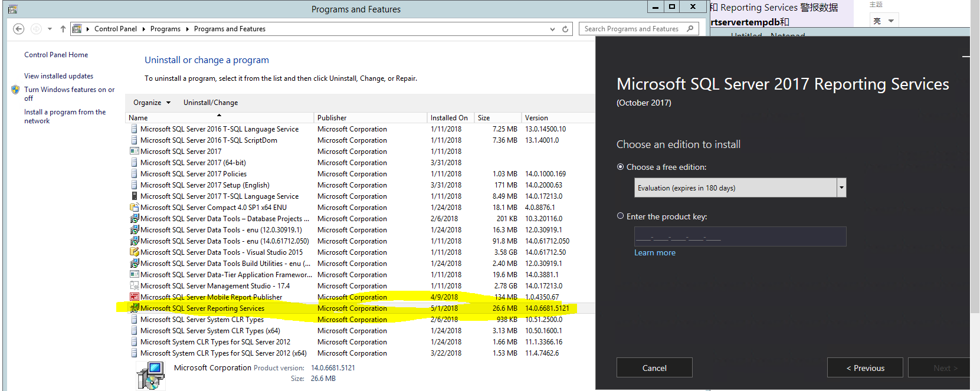Click the product key input field
The height and width of the screenshot is (391, 980).
(740, 236)
